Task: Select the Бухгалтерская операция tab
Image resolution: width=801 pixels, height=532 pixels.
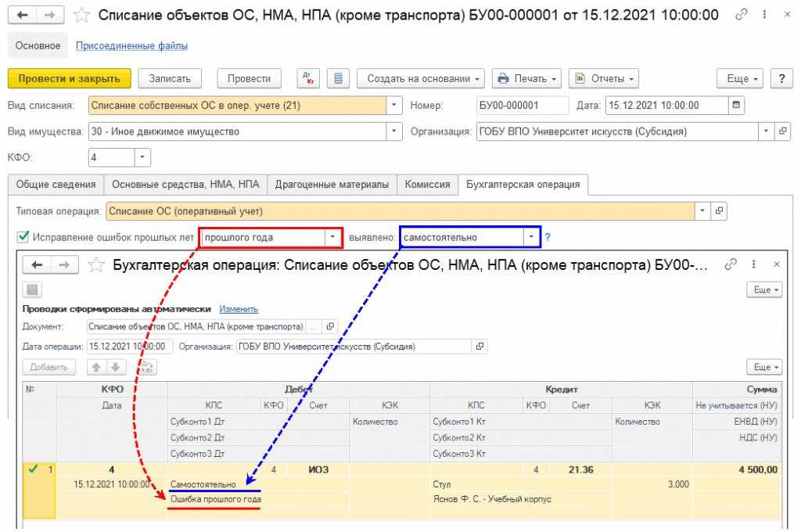Action: (x=523, y=185)
